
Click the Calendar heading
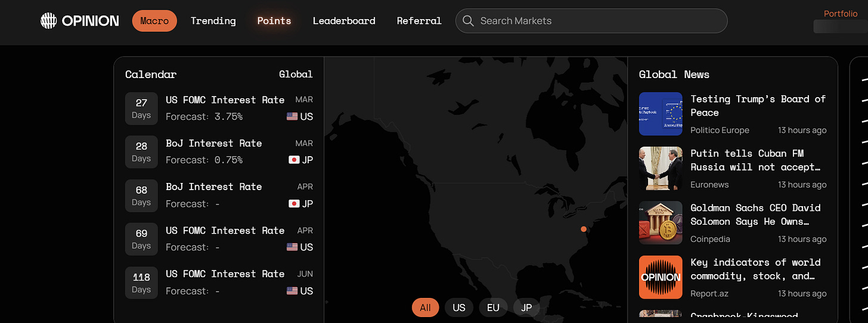[x=151, y=74]
